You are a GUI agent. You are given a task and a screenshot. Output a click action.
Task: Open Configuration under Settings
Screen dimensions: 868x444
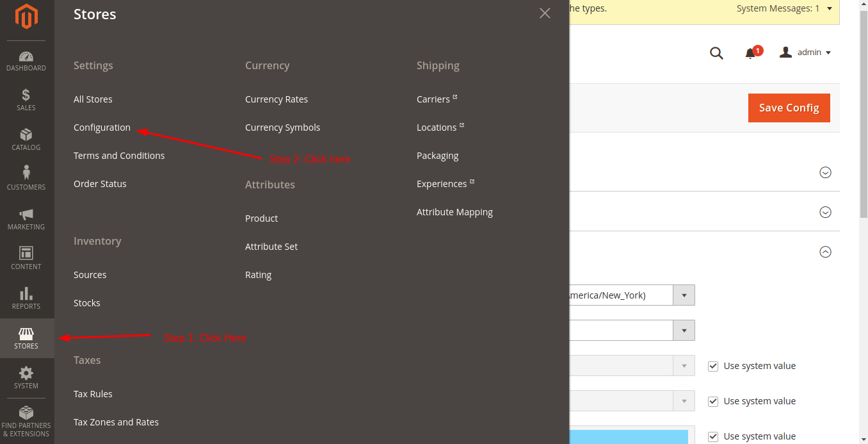pos(102,127)
